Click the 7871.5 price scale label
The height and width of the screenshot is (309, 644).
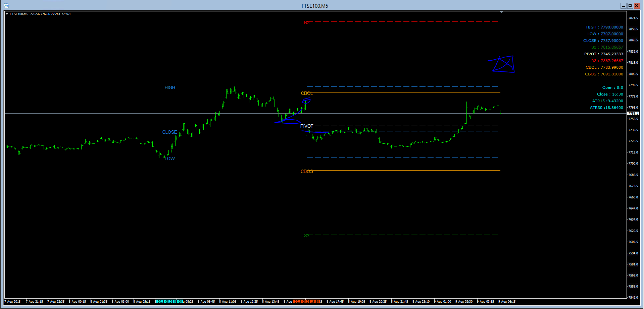tap(633, 18)
